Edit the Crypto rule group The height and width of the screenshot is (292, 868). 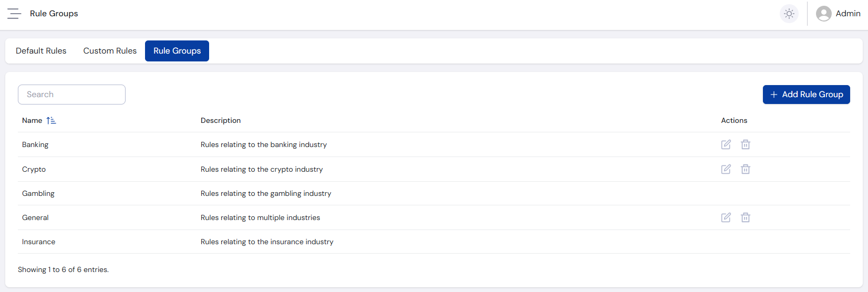pos(726,169)
